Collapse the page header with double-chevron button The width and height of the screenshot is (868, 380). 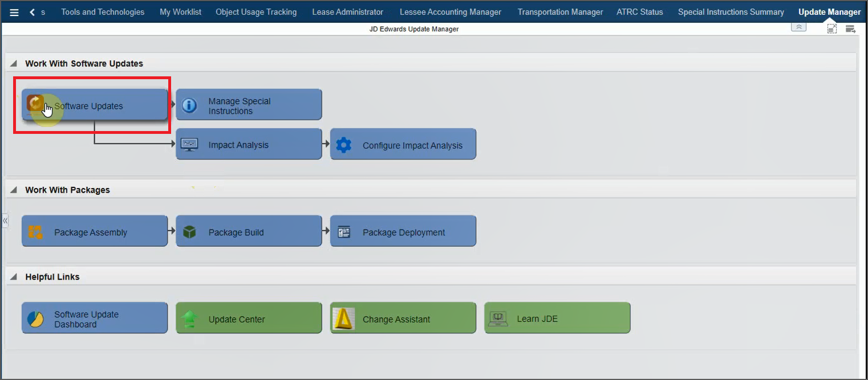[x=798, y=27]
